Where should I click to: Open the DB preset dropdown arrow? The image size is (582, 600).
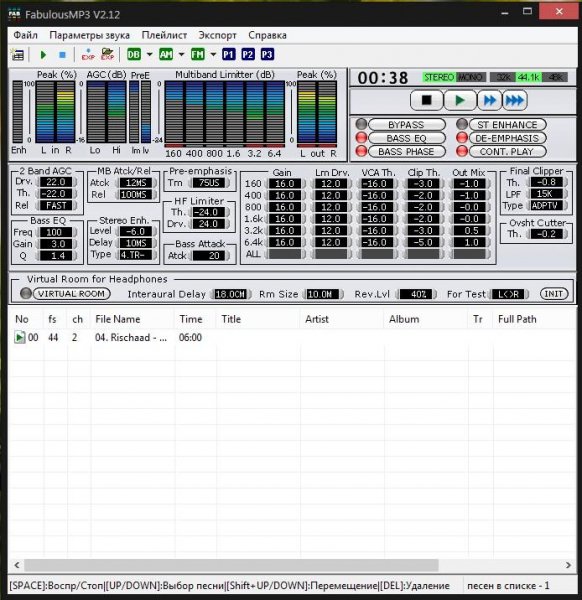tap(149, 54)
